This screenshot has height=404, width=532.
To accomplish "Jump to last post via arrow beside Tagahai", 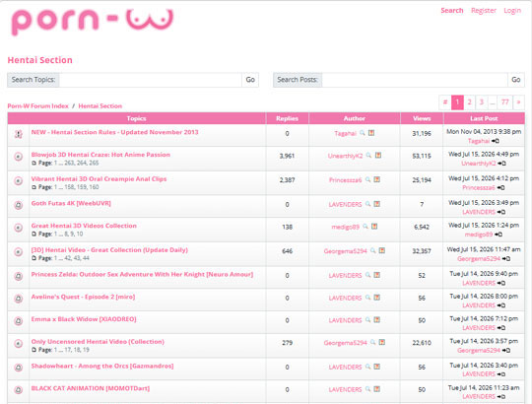I will pyautogui.click(x=496, y=141).
